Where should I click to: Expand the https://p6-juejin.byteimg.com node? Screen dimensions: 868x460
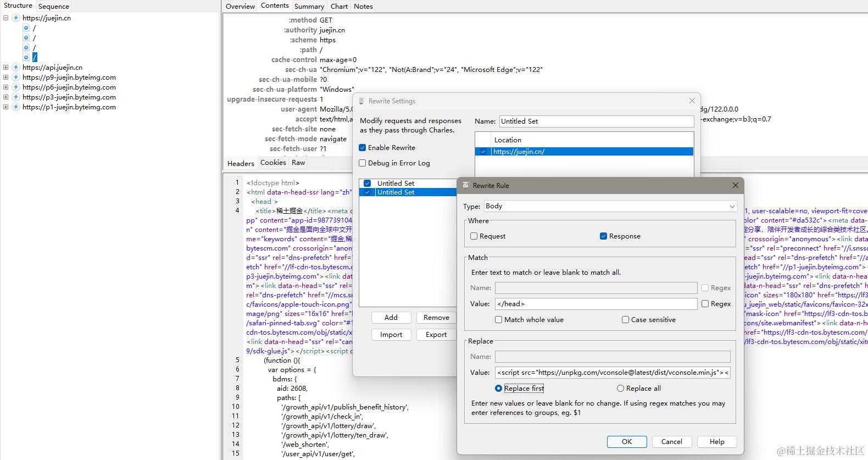5,87
